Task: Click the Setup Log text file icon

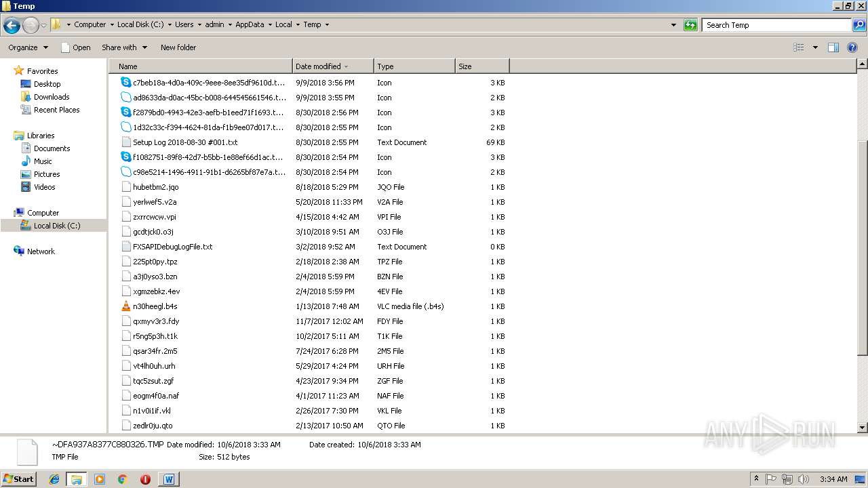Action: click(x=126, y=142)
